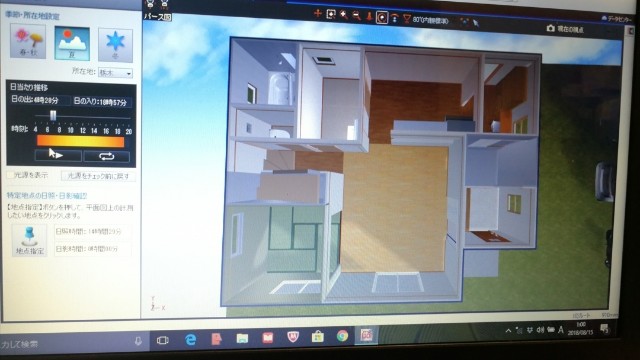Click the 光源をチェック前に戻す button
Viewport: 640px width, 360px height.
coord(98,176)
